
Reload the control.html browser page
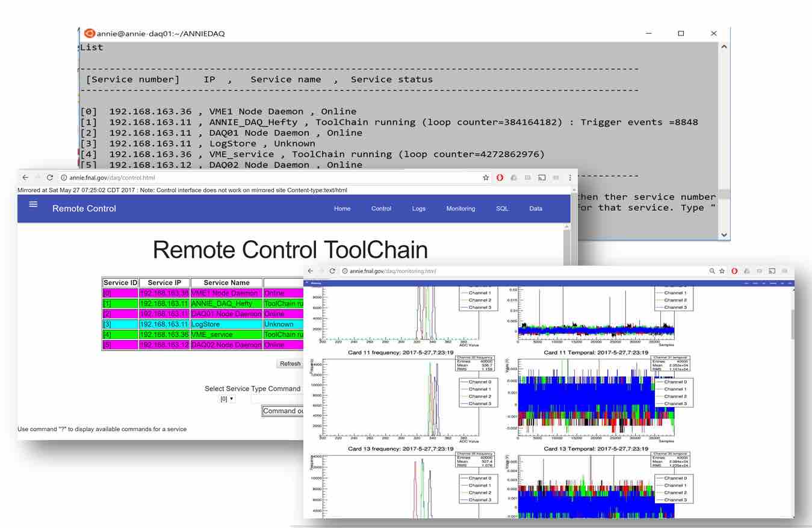(x=50, y=178)
